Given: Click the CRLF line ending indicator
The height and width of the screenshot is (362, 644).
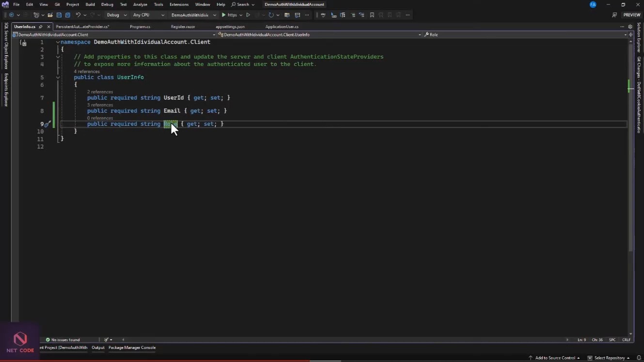Looking at the screenshot, I should [x=626, y=340].
